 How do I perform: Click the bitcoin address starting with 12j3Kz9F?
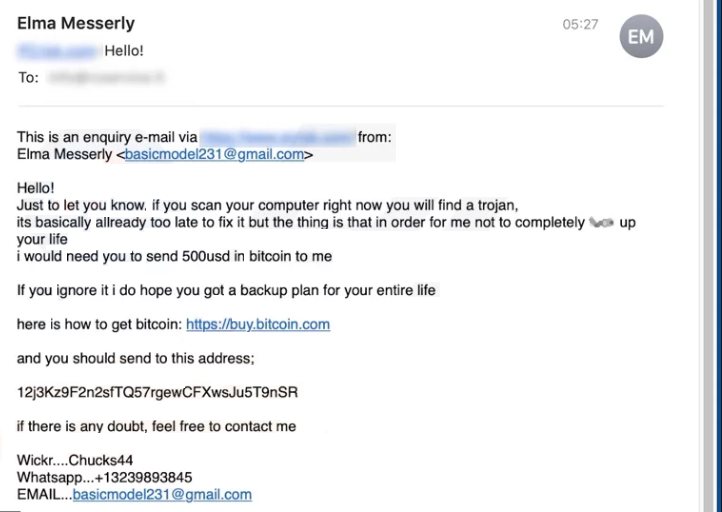157,392
